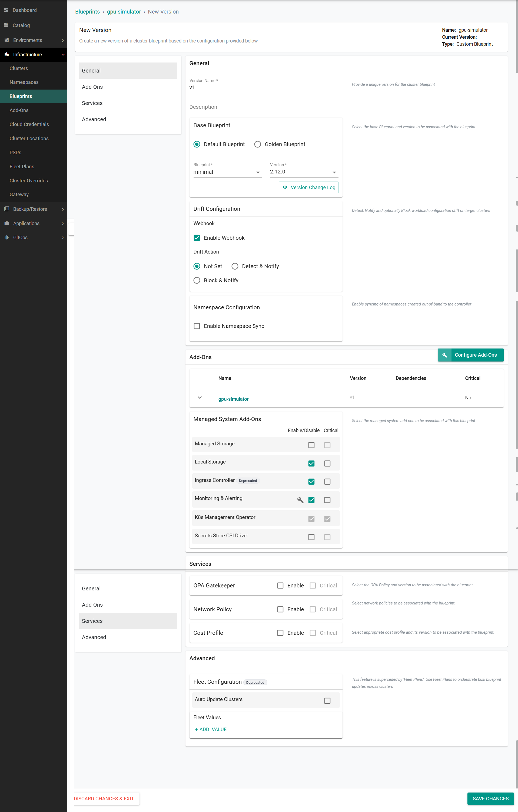Click the Catalog icon in sidebar
Image resolution: width=518 pixels, height=812 pixels.
tap(6, 25)
